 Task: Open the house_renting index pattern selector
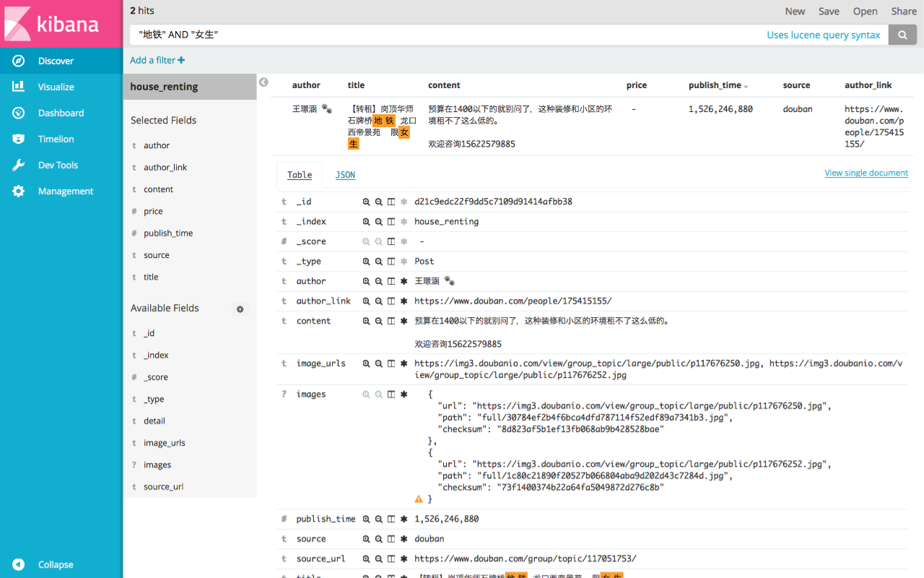[x=190, y=87]
